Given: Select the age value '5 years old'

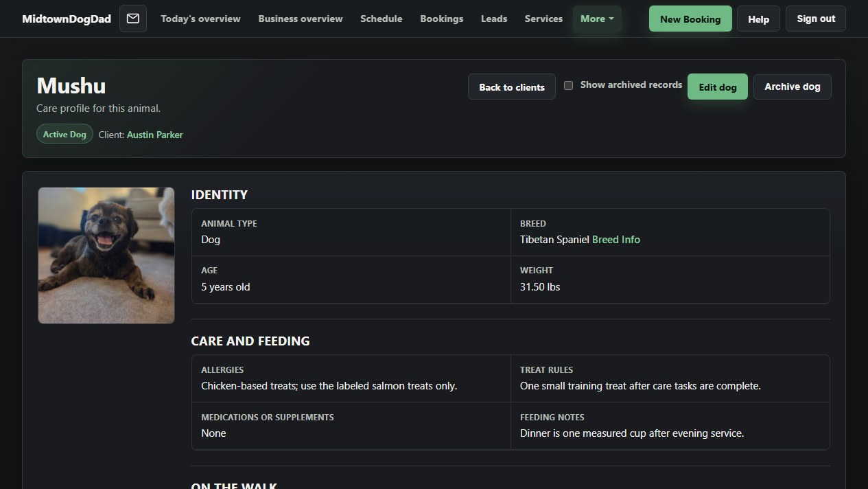Looking at the screenshot, I should pyautogui.click(x=226, y=287).
